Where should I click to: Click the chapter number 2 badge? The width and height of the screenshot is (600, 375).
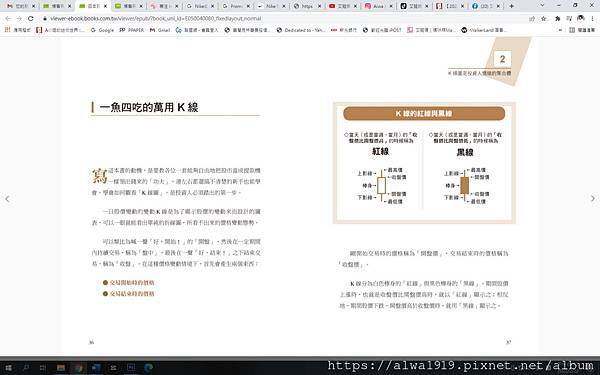pos(502,59)
